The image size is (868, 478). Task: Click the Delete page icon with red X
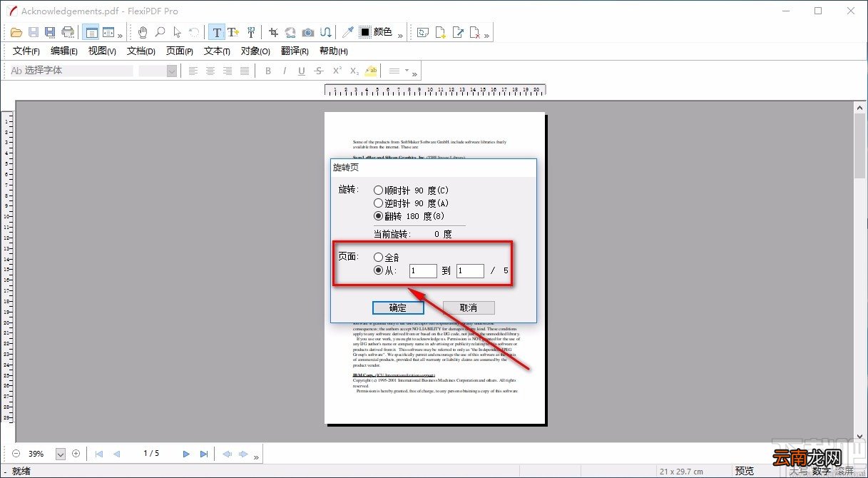(x=475, y=32)
